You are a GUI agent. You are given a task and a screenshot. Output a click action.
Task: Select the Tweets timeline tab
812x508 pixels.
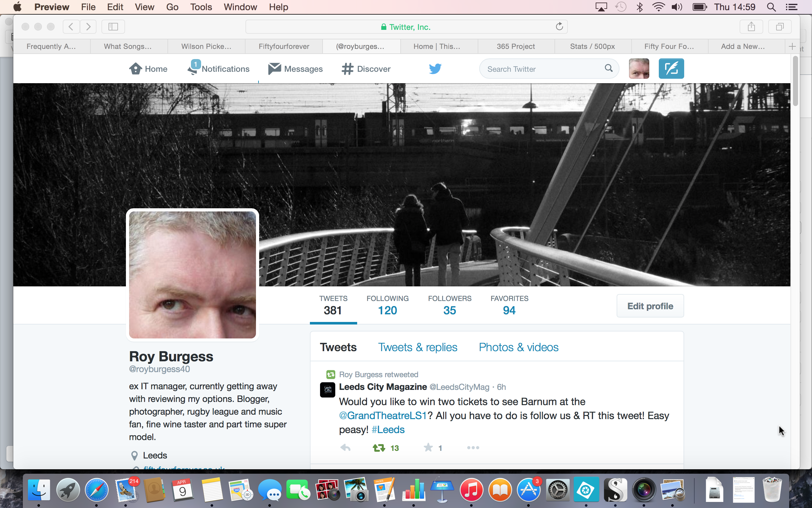[x=338, y=347]
